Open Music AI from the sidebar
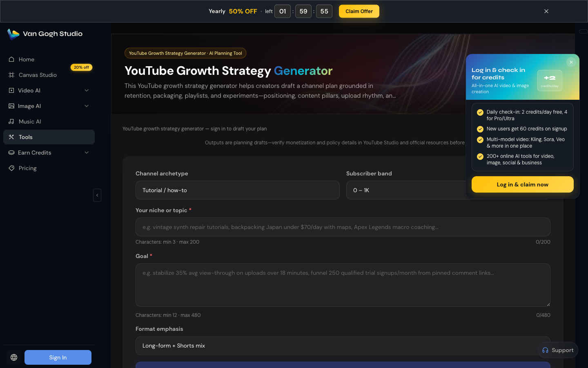This screenshot has width=588, height=368. [49, 121]
